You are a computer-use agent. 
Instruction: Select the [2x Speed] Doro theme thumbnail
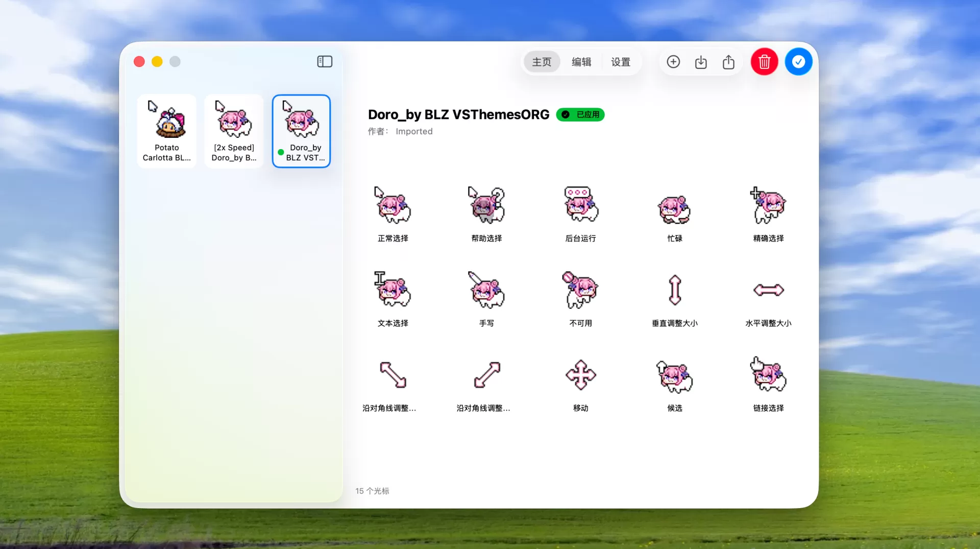click(234, 131)
